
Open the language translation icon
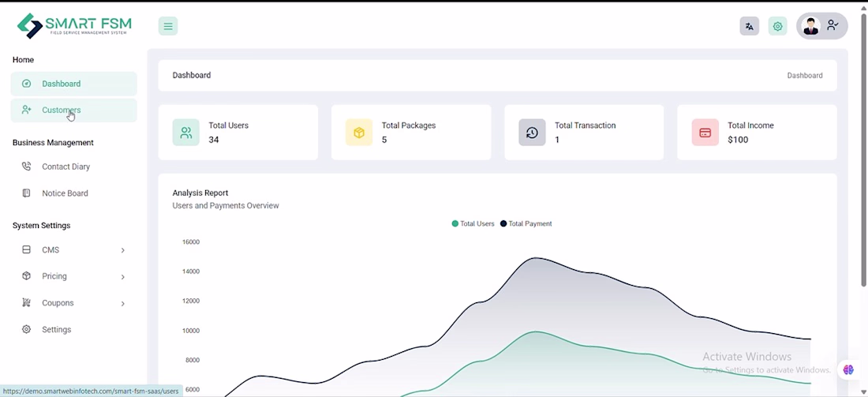[x=750, y=26]
